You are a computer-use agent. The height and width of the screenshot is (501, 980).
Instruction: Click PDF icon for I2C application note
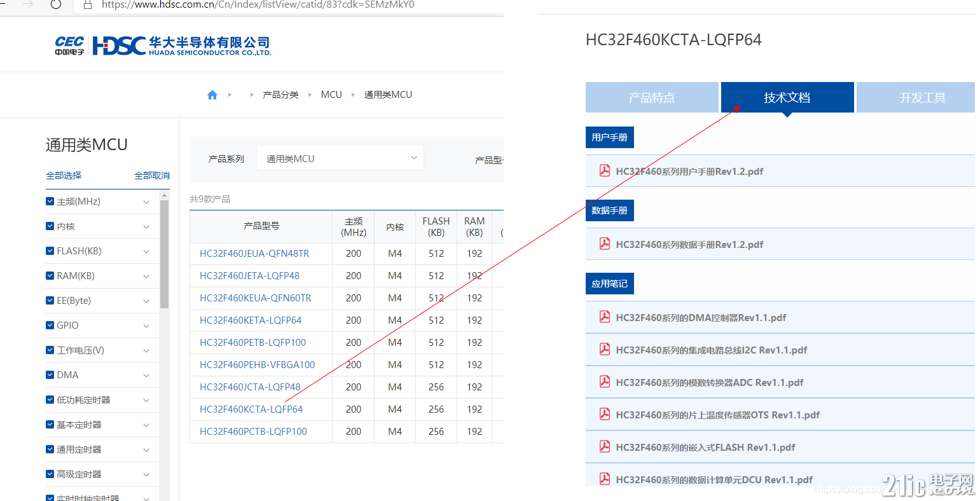click(605, 349)
